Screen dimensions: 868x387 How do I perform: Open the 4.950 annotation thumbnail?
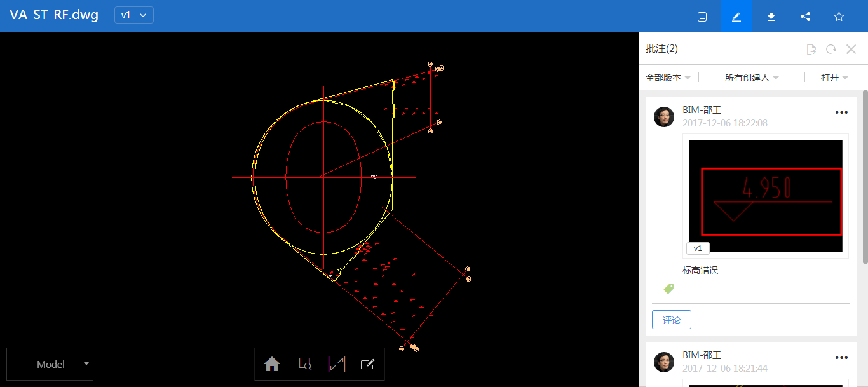click(765, 196)
